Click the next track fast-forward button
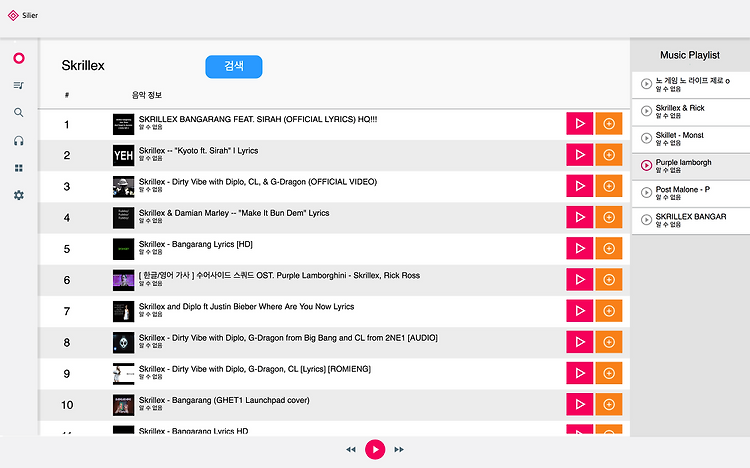Image resolution: width=750 pixels, height=468 pixels. coord(399,449)
